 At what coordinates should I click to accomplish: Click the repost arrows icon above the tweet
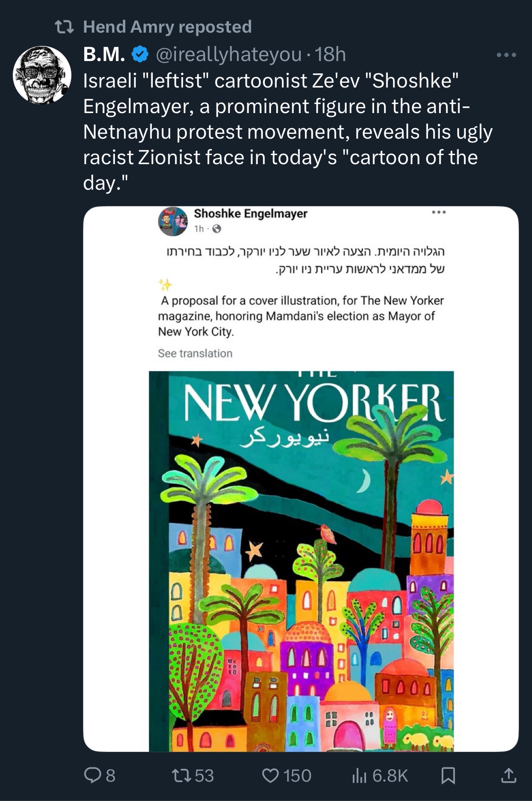pos(64,27)
